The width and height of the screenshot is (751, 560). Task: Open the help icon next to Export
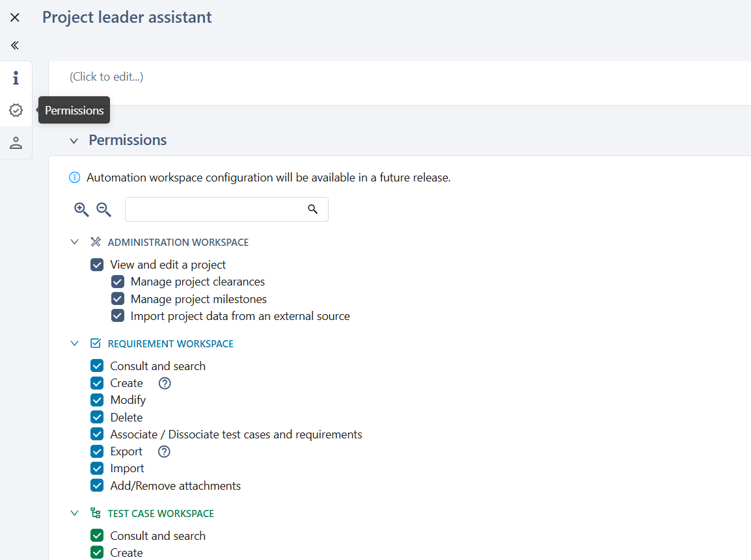163,451
